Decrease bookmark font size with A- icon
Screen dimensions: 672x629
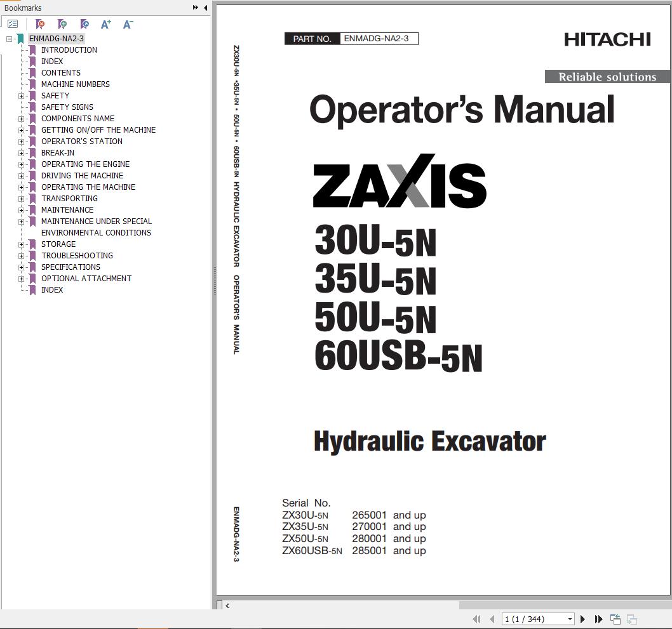pyautogui.click(x=128, y=24)
